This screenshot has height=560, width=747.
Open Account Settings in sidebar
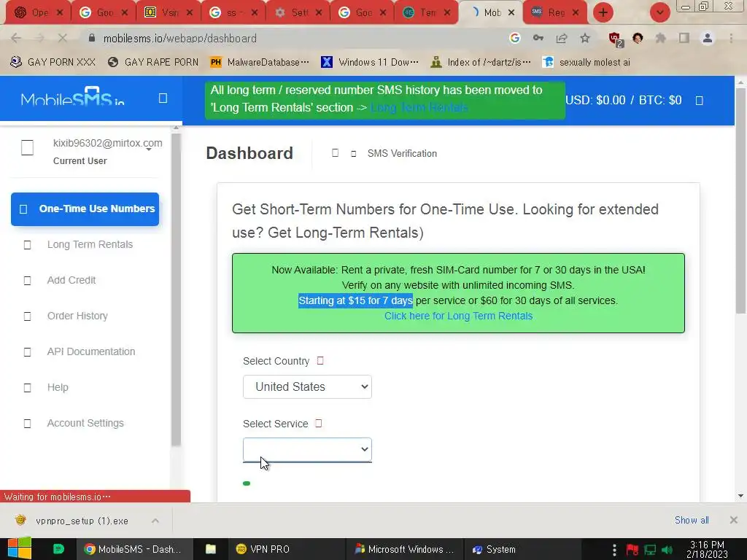(85, 423)
